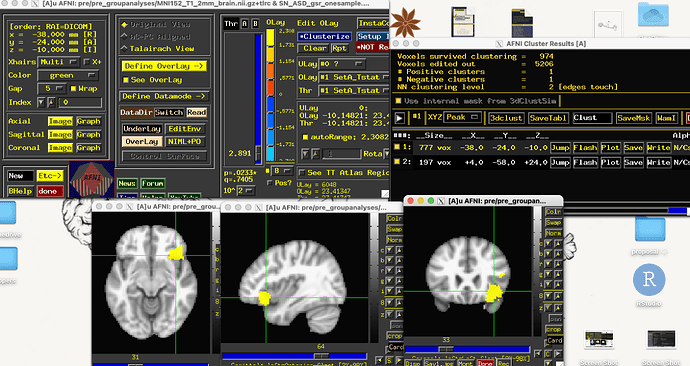The image size is (690, 366).
Task: Click the Index down arrow stepper
Action: (x=41, y=102)
